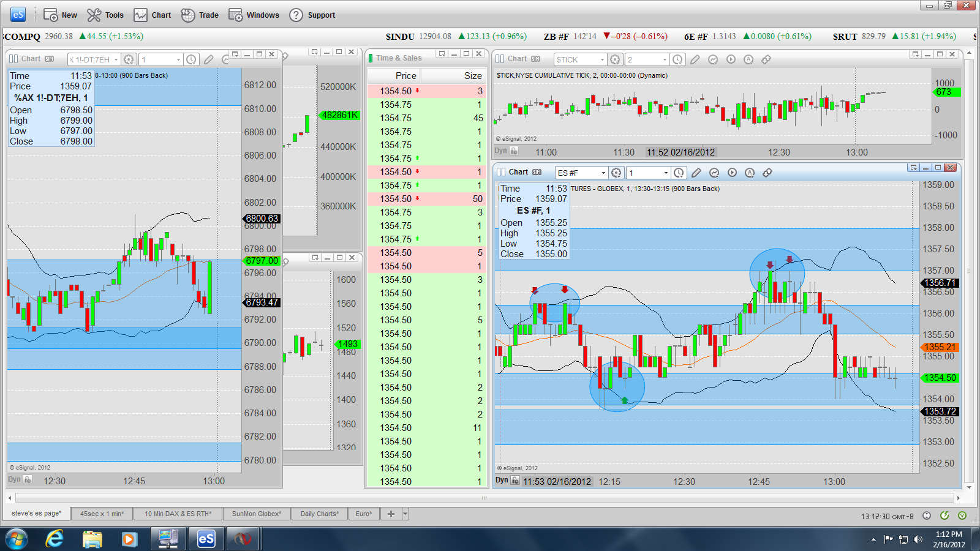
Task: Switch to Daily Charts tab
Action: 319,514
